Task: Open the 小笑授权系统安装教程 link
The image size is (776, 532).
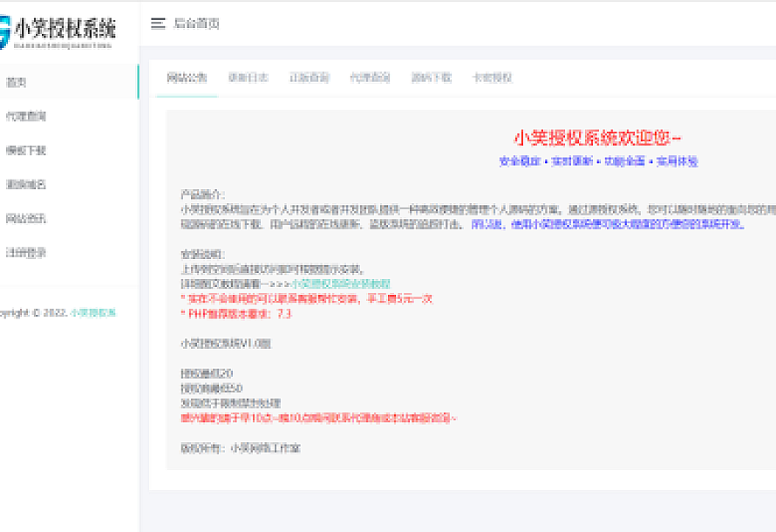Action: pyautogui.click(x=341, y=284)
